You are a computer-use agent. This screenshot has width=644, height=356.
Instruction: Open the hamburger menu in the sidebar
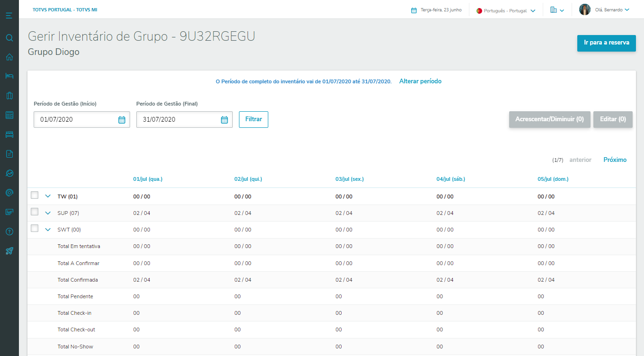9,16
